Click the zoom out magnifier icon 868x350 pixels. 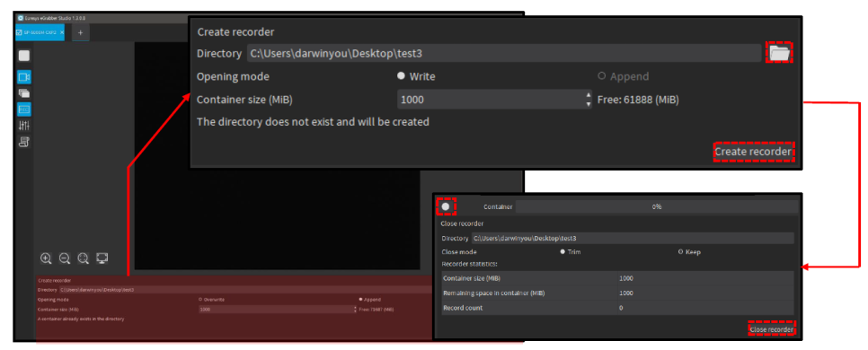click(x=65, y=258)
